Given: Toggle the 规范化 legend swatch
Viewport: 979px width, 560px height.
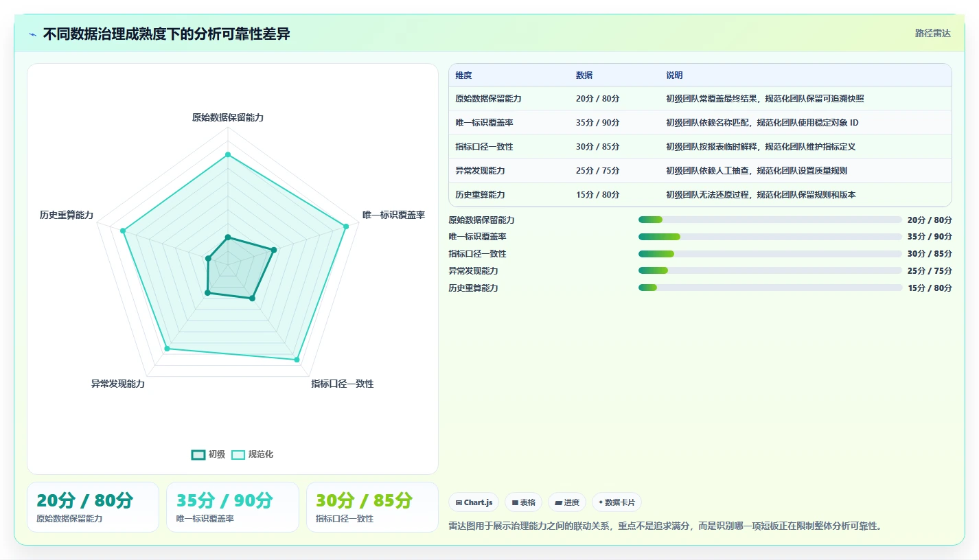Looking at the screenshot, I should tap(238, 454).
